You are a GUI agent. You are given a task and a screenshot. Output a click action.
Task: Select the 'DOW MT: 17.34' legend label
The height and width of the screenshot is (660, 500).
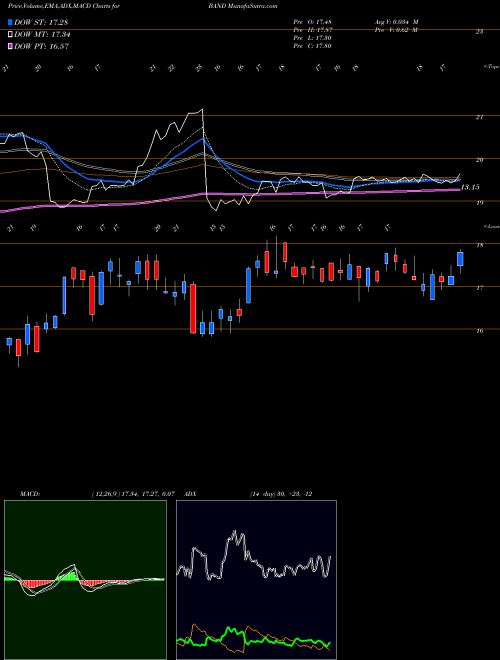point(43,34)
